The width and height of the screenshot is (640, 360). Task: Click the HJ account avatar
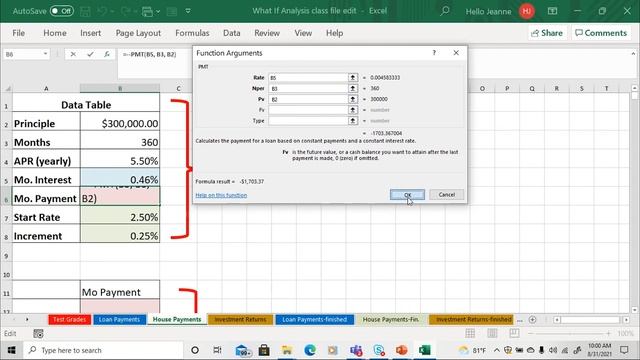(x=527, y=11)
